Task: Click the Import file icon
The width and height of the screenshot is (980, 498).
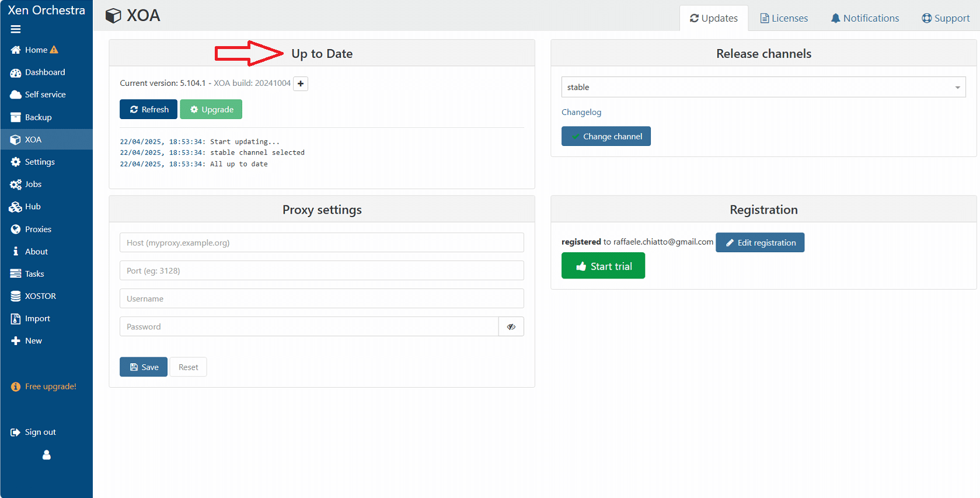Action: click(x=16, y=319)
